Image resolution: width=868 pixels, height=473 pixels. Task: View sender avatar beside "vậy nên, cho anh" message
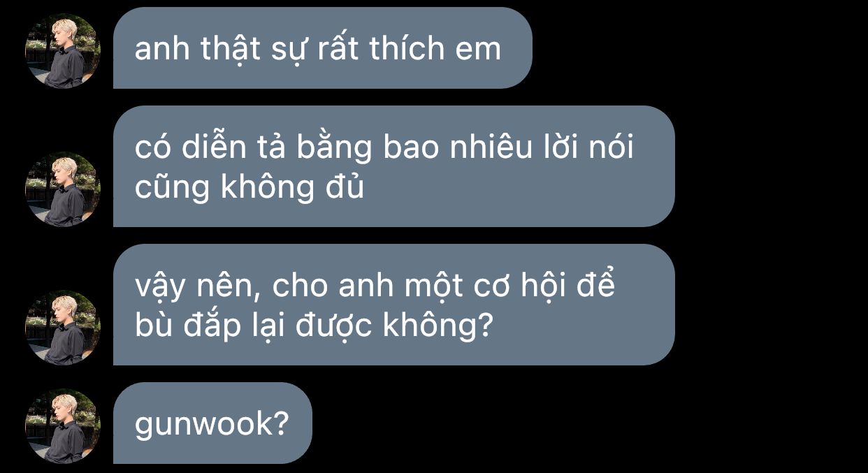[x=63, y=328]
